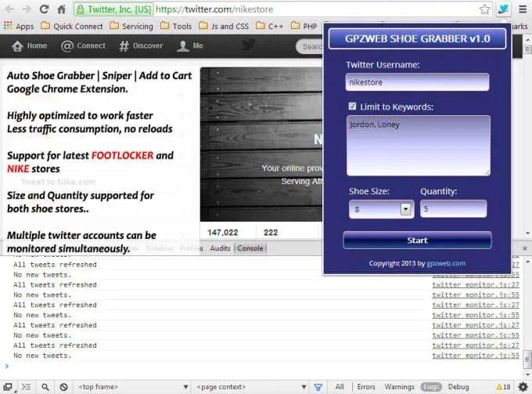532x394 pixels.
Task: Open the devtools search magnifier icon
Action: pos(45,386)
